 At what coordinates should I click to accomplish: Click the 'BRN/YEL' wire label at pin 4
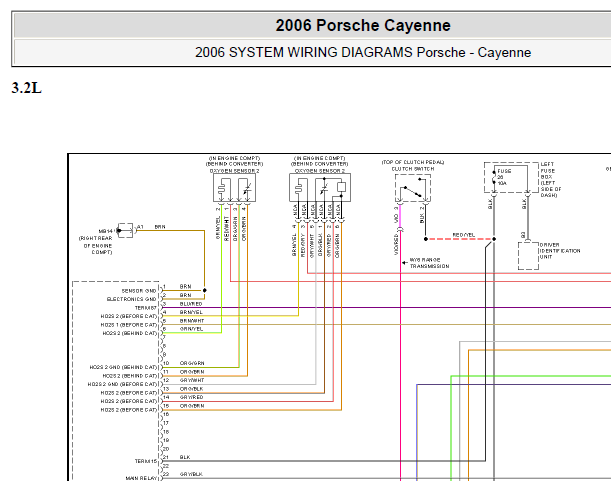tap(191, 312)
